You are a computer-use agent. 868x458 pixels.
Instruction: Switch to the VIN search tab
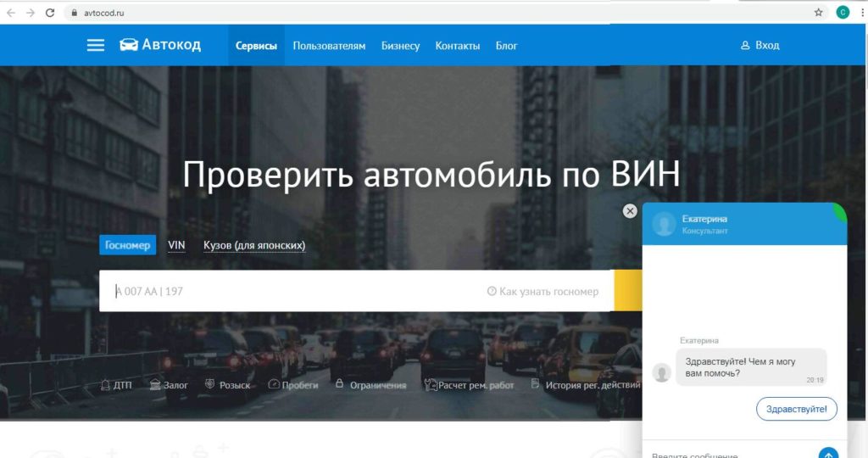(x=176, y=245)
